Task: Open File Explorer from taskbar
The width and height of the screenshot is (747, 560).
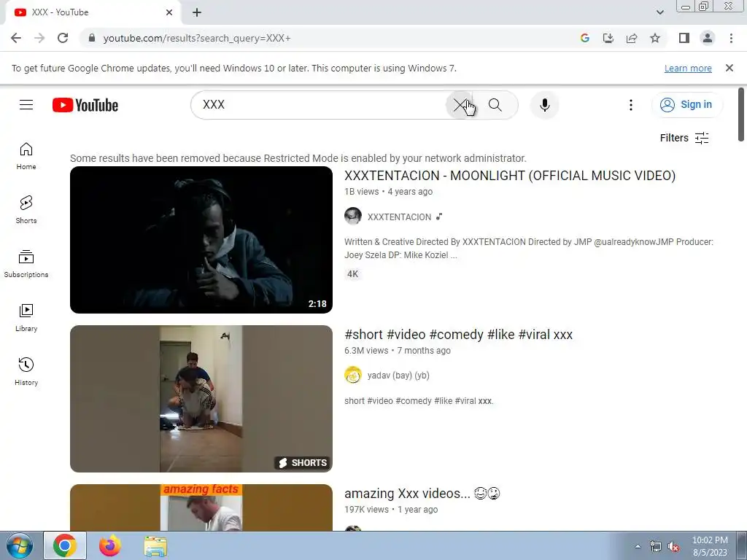Action: click(155, 546)
